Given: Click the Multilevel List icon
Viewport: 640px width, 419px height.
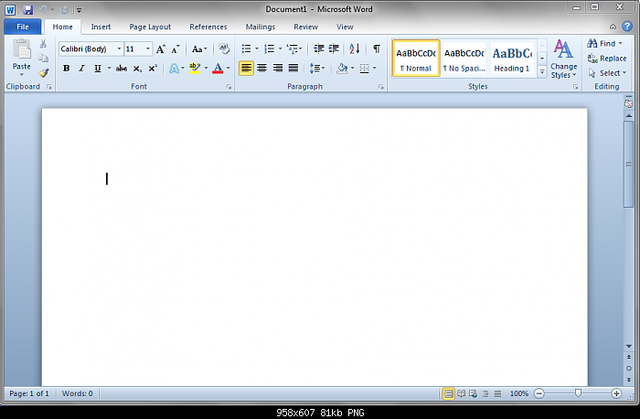Looking at the screenshot, I should click(x=292, y=49).
